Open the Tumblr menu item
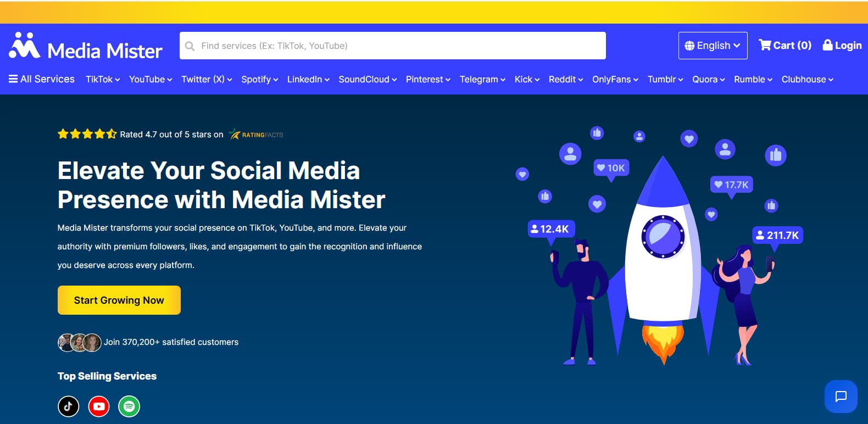This screenshot has height=424, width=868. pyautogui.click(x=665, y=79)
